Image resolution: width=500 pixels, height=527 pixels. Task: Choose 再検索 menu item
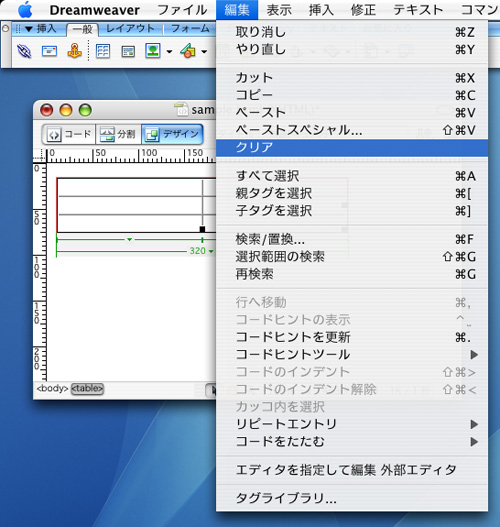coord(352,274)
